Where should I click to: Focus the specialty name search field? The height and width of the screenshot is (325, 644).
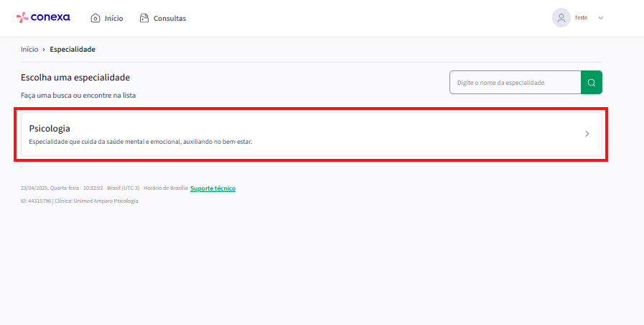point(515,83)
